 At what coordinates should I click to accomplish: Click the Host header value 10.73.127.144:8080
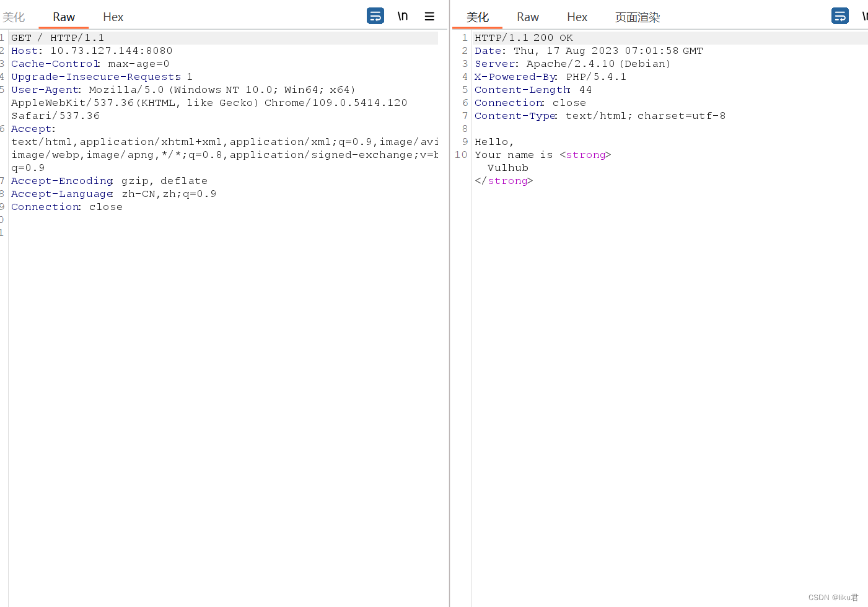(112, 51)
